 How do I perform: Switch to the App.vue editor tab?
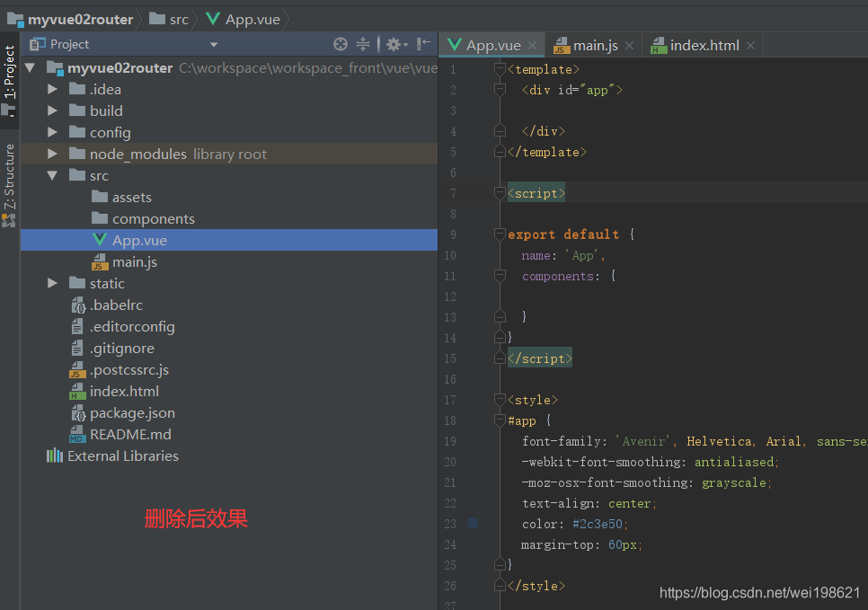point(492,46)
